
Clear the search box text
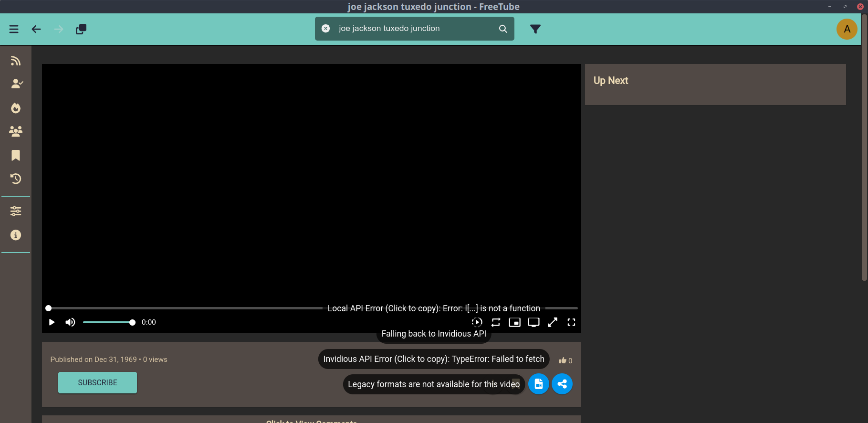coord(325,29)
